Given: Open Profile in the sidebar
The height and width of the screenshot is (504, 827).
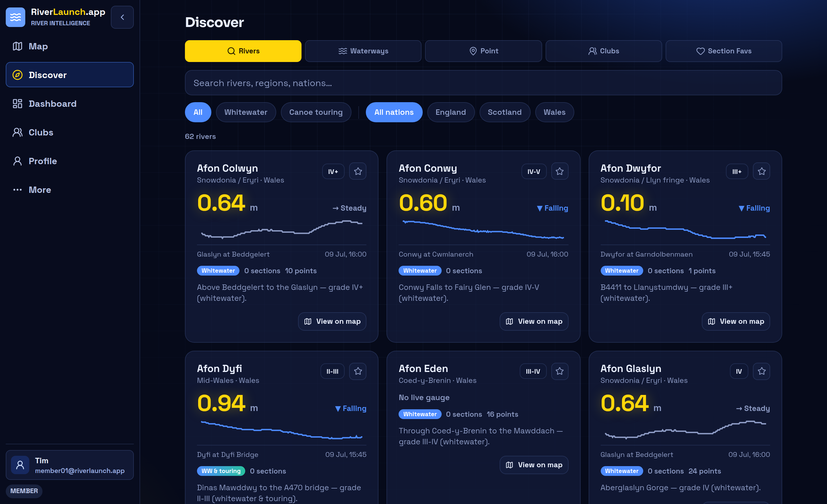Looking at the screenshot, I should [69, 161].
